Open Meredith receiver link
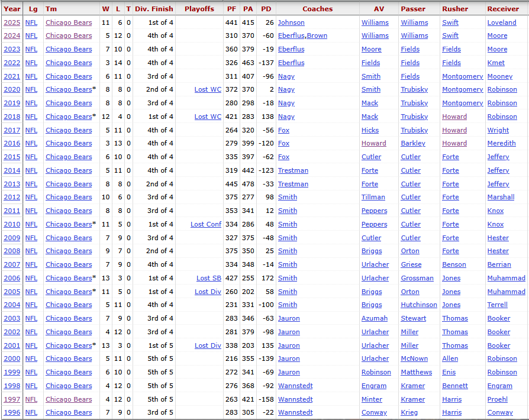The width and height of the screenshot is (529, 420). click(501, 143)
